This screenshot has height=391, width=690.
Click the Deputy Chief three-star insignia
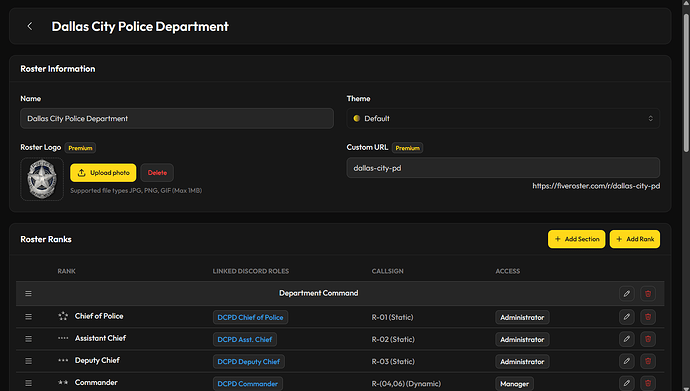(x=63, y=360)
